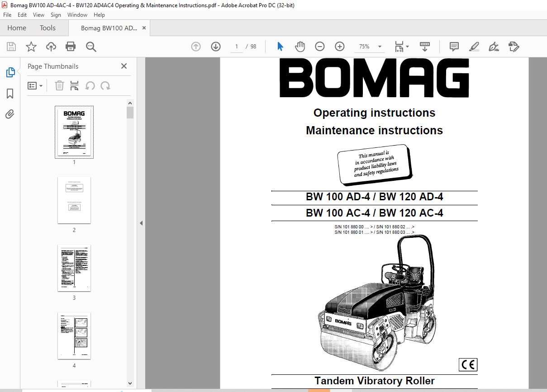Screen dimensions: 547x392
Task: Activate the hand pan tool
Action: (300, 47)
